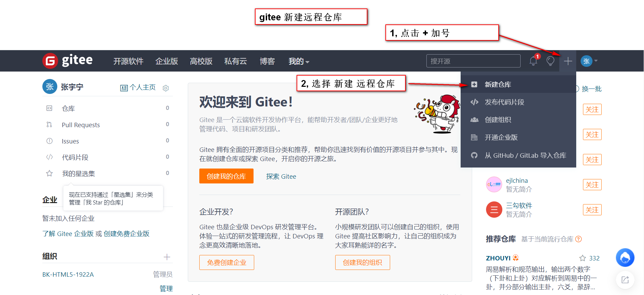
Task: Open the blue chat assistant icon
Action: tap(625, 258)
